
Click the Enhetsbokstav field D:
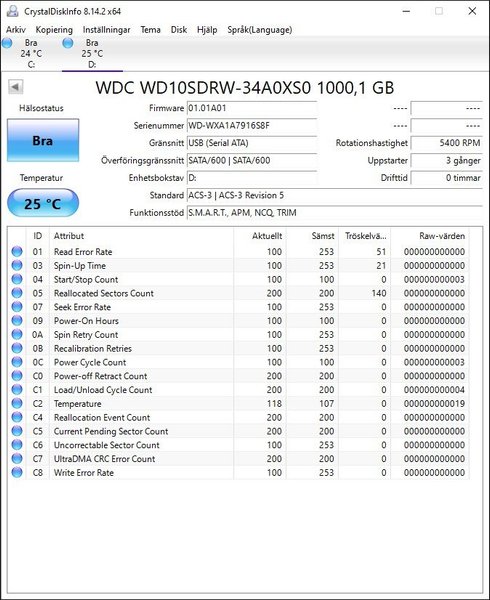252,178
